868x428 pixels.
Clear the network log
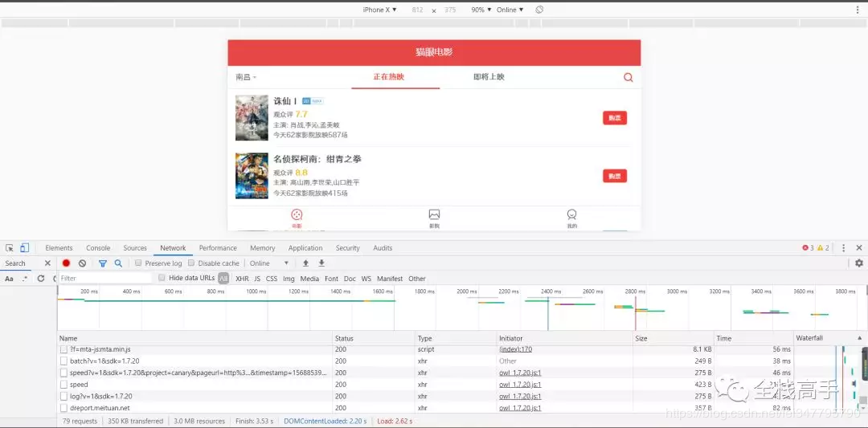tap(82, 263)
